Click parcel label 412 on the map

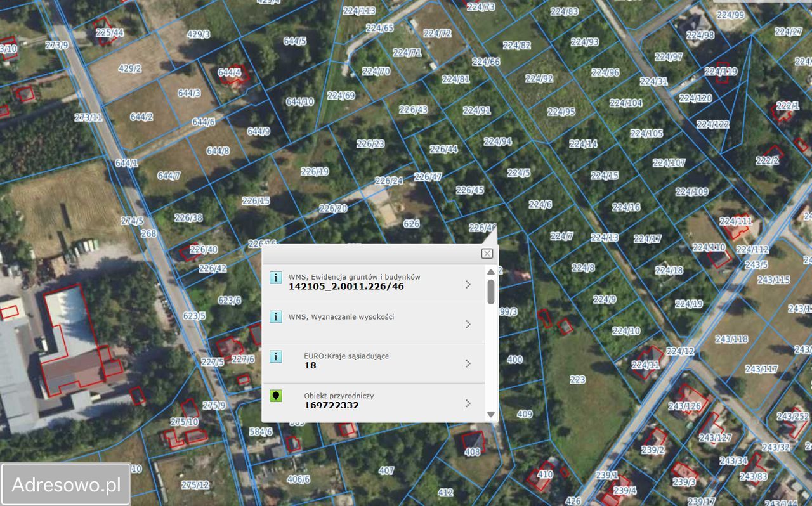(x=445, y=492)
